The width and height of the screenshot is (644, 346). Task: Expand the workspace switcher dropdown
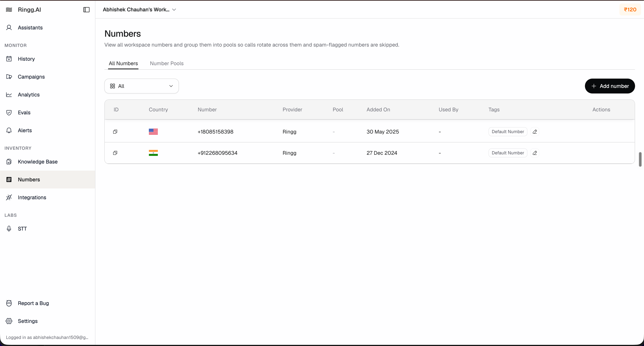(x=140, y=9)
